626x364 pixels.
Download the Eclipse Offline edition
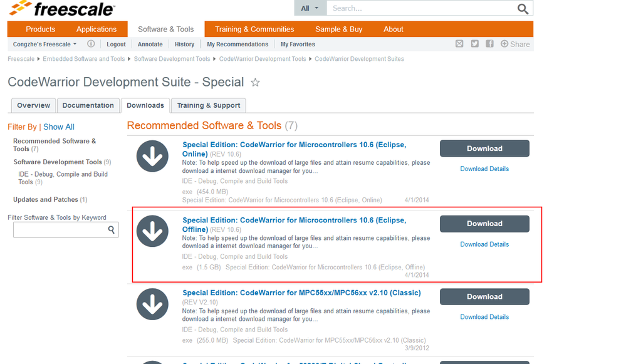[x=484, y=224]
